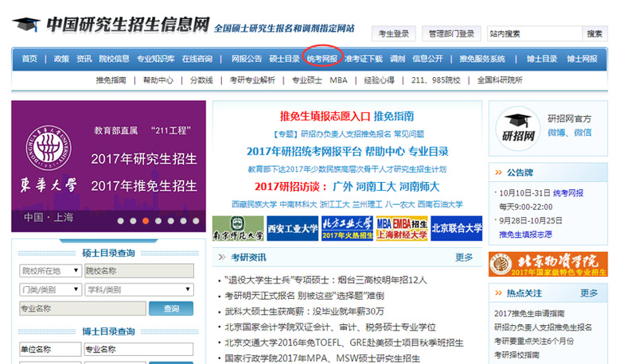635x364 pixels.
Task: Open 政策 navigation item
Action: tap(61, 59)
